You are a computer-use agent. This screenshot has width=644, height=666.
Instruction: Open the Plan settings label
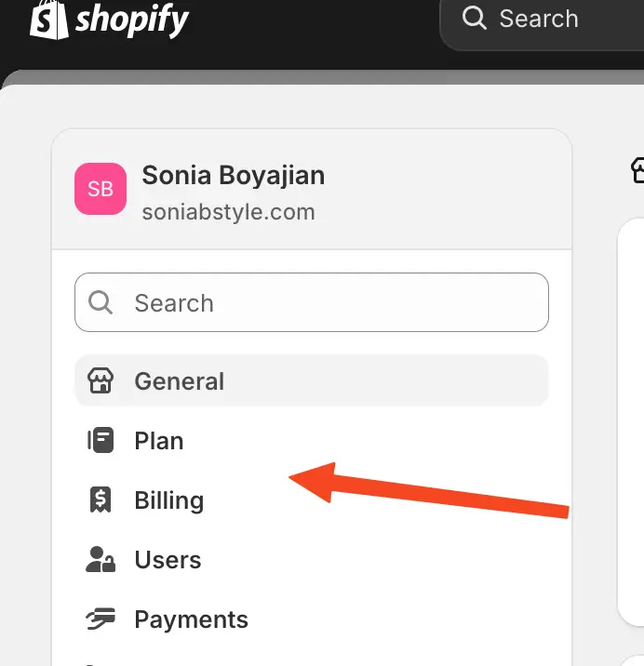159,441
